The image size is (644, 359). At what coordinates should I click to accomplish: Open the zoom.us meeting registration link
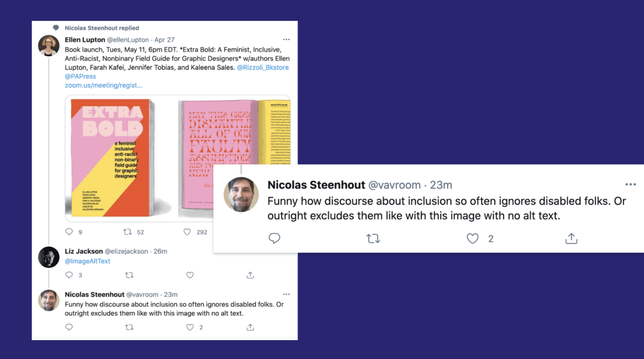(x=103, y=85)
